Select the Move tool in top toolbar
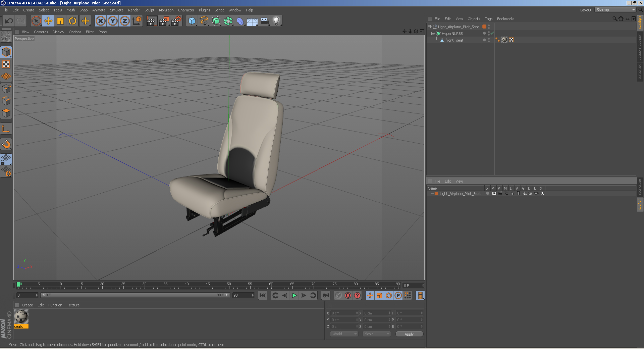 coord(48,21)
